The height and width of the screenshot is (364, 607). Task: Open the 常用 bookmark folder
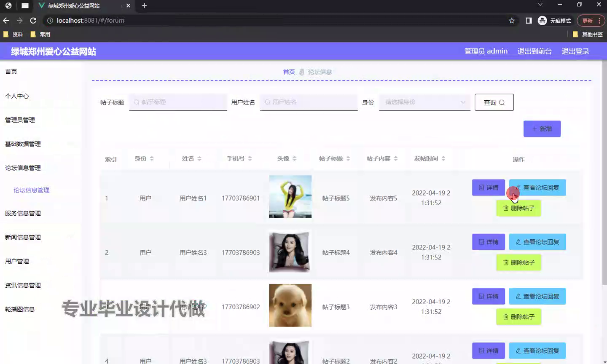tap(40, 35)
